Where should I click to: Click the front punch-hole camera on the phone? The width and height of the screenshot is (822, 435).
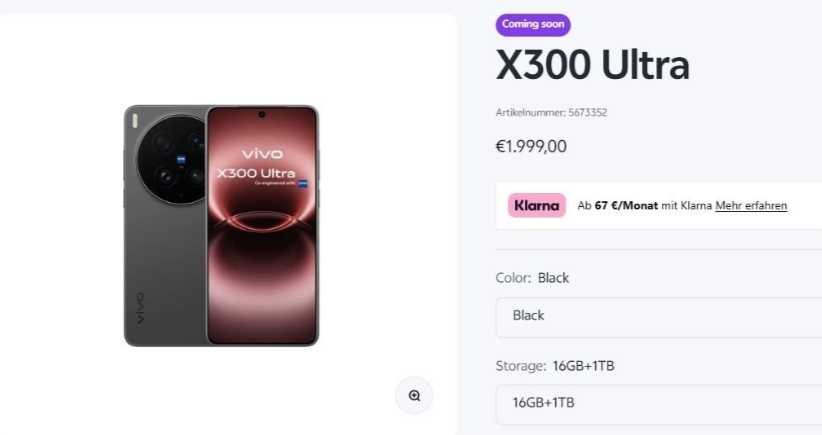262,113
